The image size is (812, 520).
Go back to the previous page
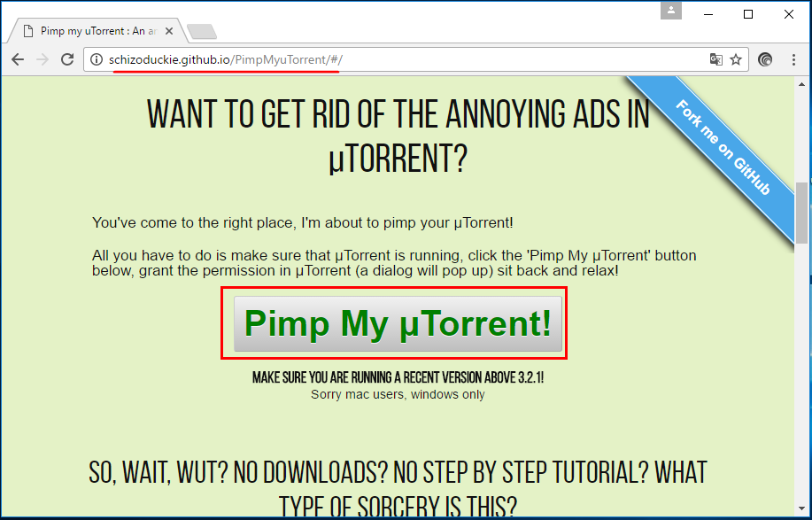18,59
